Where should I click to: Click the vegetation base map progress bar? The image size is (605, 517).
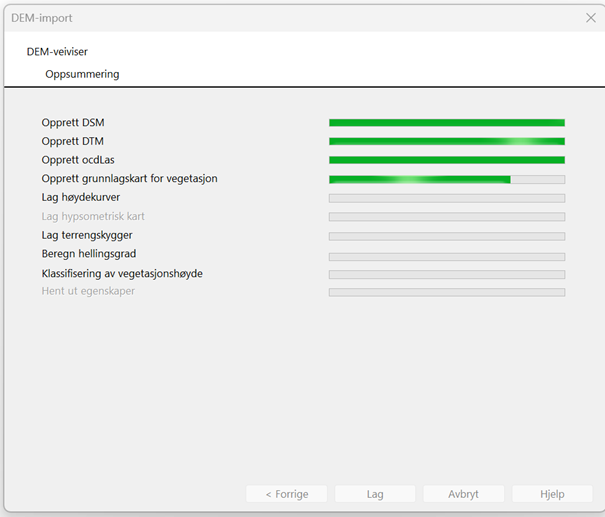447,179
